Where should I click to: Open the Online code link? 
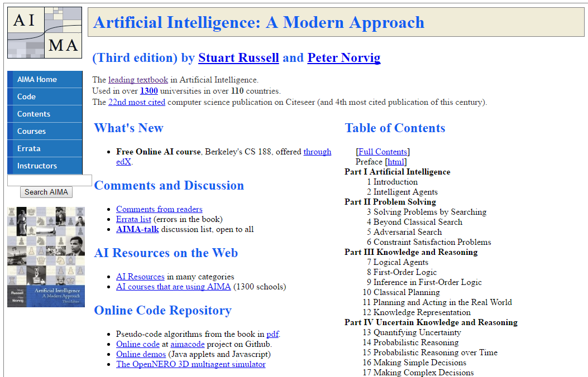coord(137,344)
